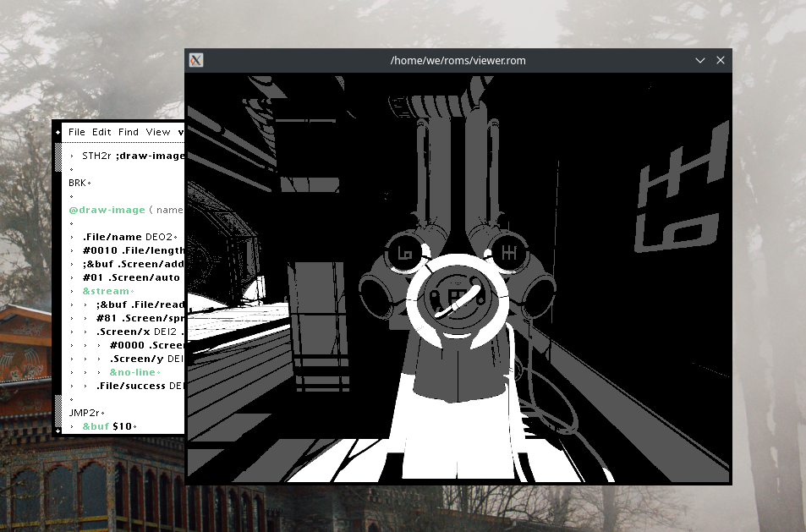Click the central white ring dial
806x532 pixels.
tap(458, 299)
